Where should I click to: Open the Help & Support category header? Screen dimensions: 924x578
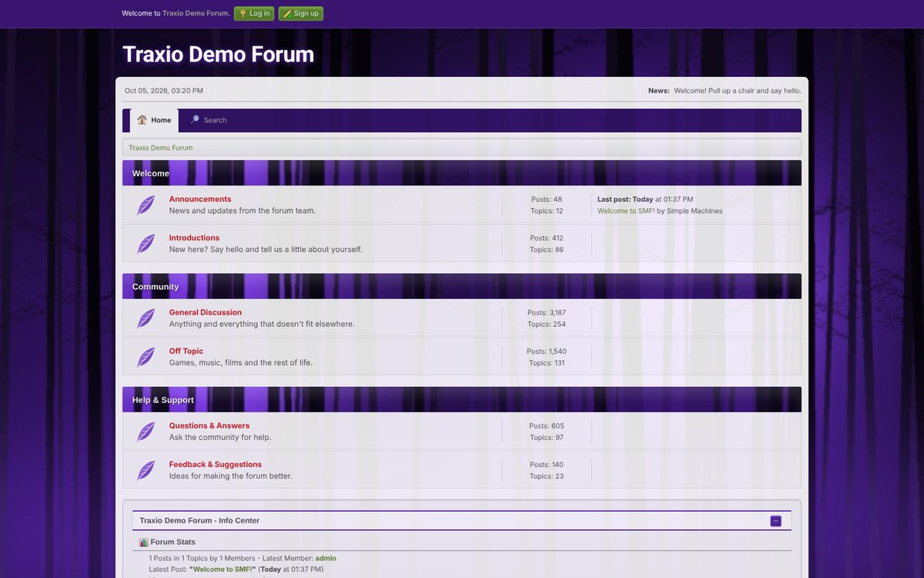coord(163,400)
